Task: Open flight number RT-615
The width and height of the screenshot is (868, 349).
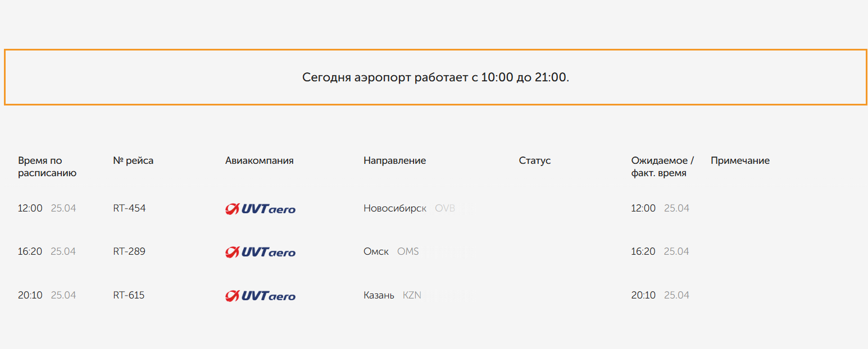Action: pos(129,295)
